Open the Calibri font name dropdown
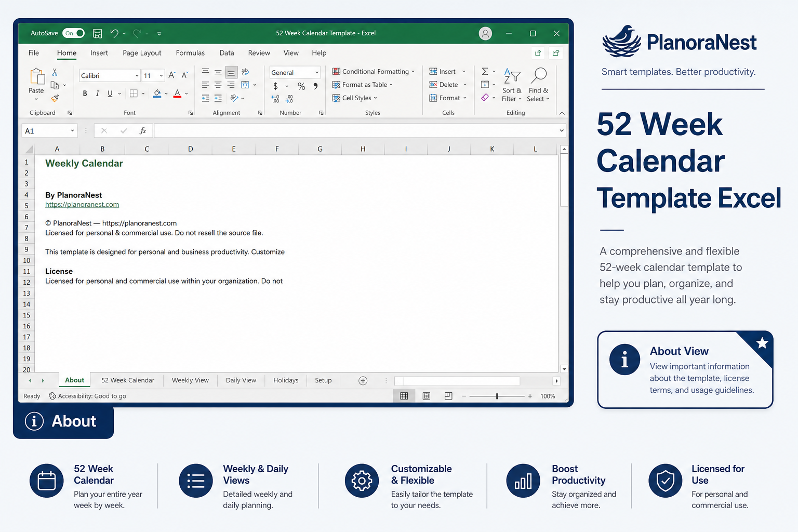798x532 pixels. [137, 76]
